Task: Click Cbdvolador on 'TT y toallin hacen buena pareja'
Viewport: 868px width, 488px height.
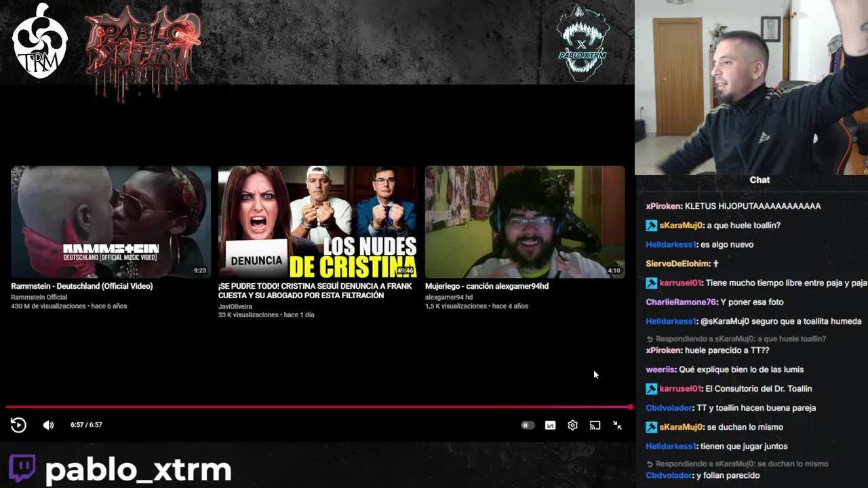Action: click(x=669, y=408)
